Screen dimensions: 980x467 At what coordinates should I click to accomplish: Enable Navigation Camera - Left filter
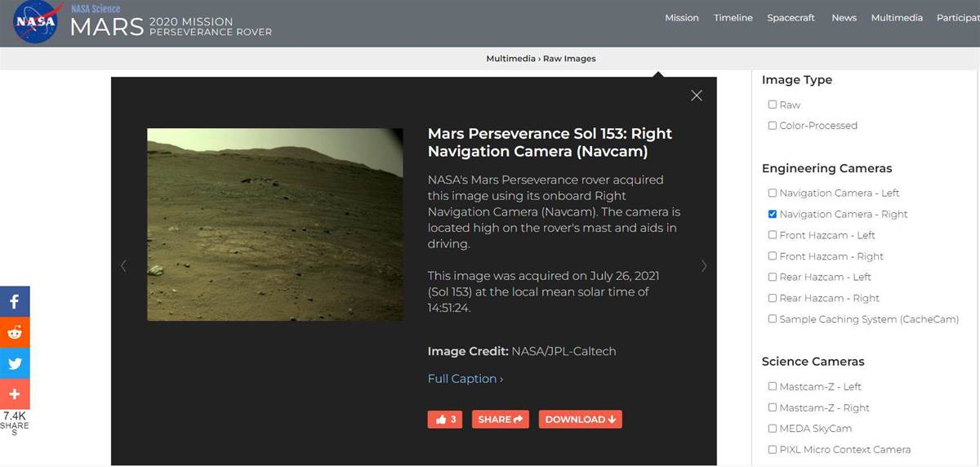click(x=773, y=193)
